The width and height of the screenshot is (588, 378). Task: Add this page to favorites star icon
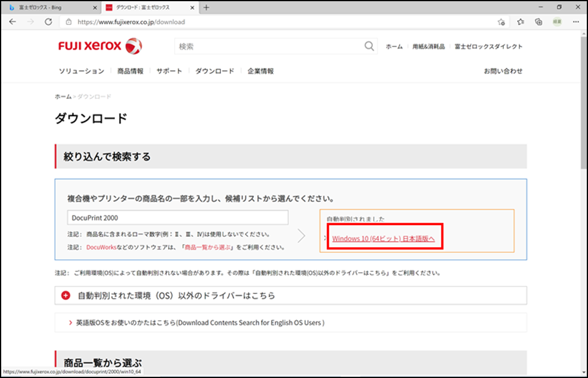click(502, 22)
